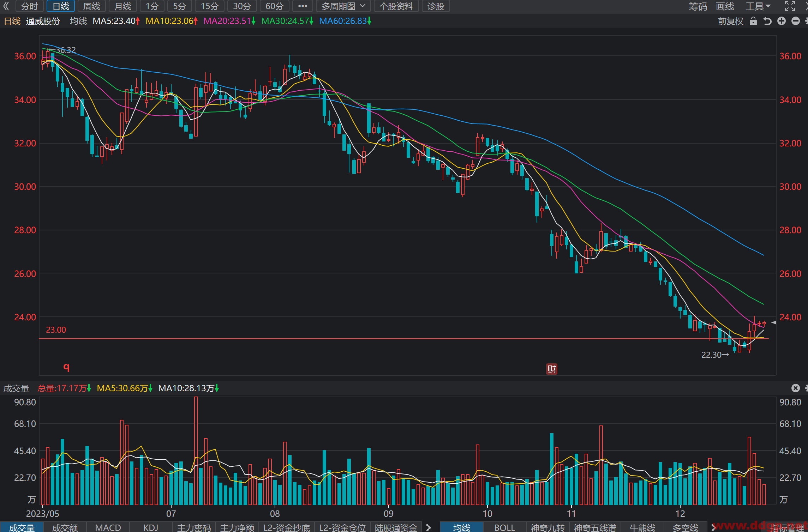Toggle the 前复权 price adjustment setting
808x532 pixels.
(x=730, y=21)
